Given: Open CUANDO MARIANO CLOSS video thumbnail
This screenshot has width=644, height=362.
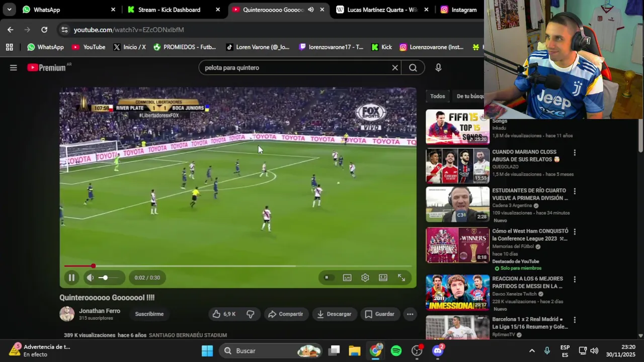Looking at the screenshot, I should click(457, 166).
